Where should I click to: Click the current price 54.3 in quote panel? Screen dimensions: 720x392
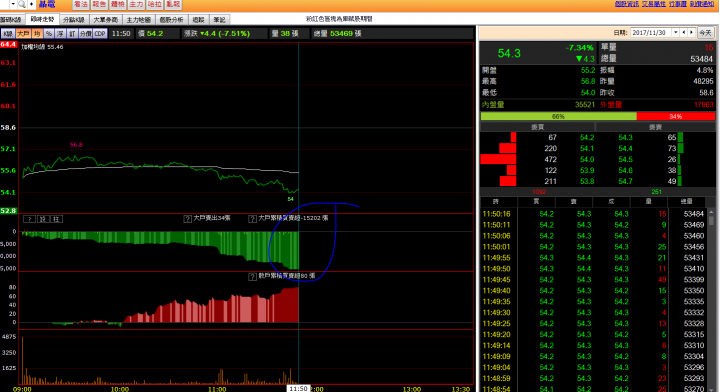509,53
